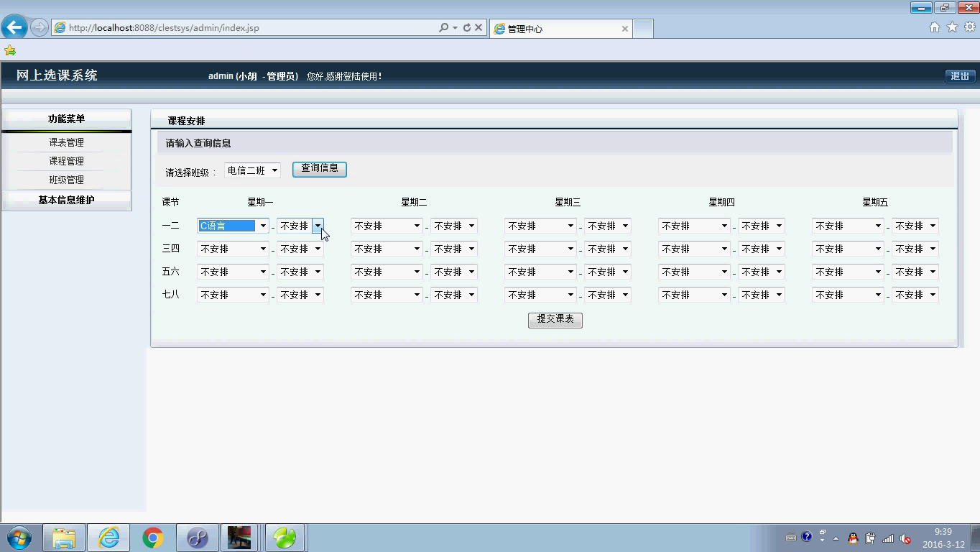Screen dimensions: 980x552
Task: Click the browser Back arrow button
Action: (14, 27)
